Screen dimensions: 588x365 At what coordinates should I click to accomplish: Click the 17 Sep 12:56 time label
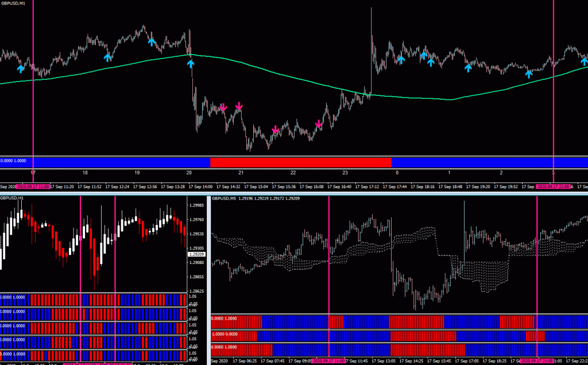145,187
